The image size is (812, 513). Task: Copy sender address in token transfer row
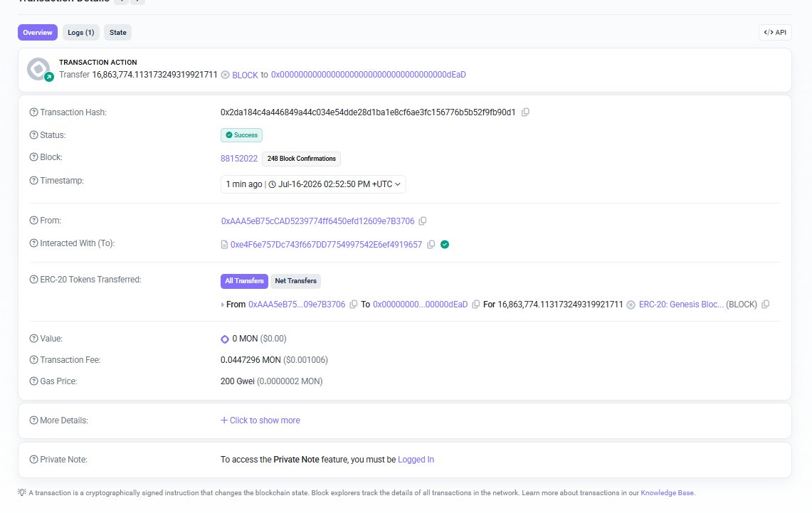pyautogui.click(x=353, y=305)
